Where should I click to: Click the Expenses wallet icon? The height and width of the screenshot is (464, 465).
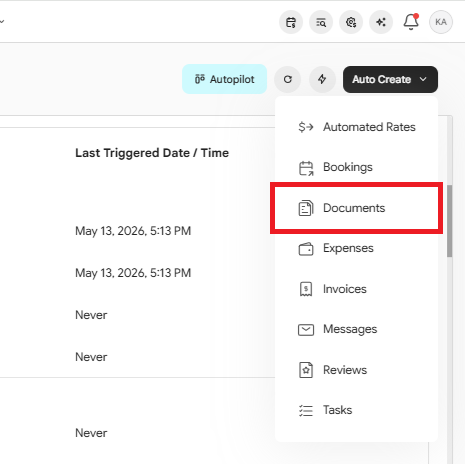coord(306,249)
